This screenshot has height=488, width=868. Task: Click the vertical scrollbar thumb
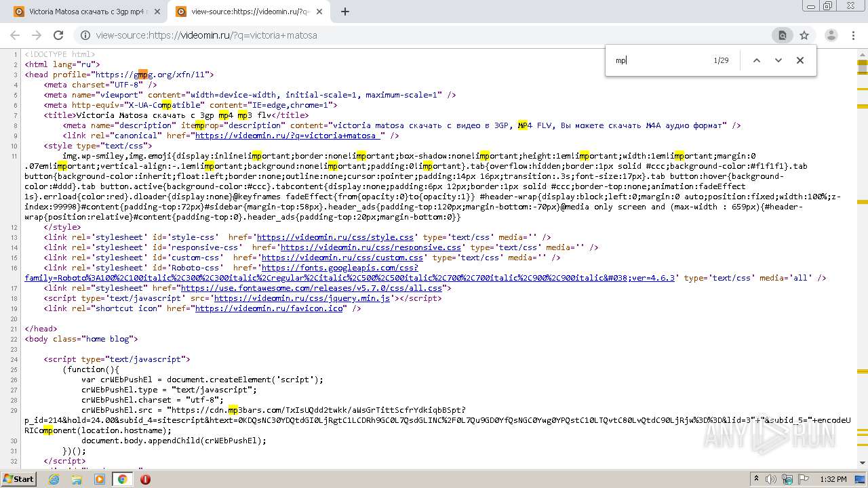(863, 68)
